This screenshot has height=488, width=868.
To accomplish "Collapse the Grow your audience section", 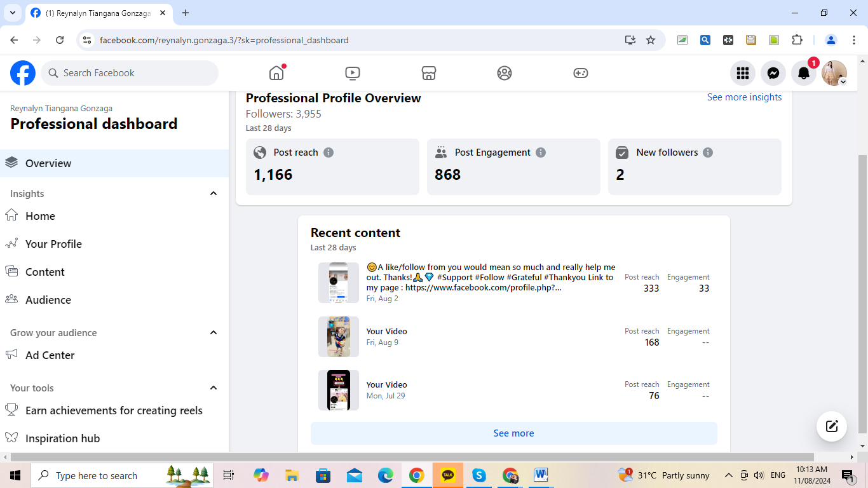I will 214,333.
